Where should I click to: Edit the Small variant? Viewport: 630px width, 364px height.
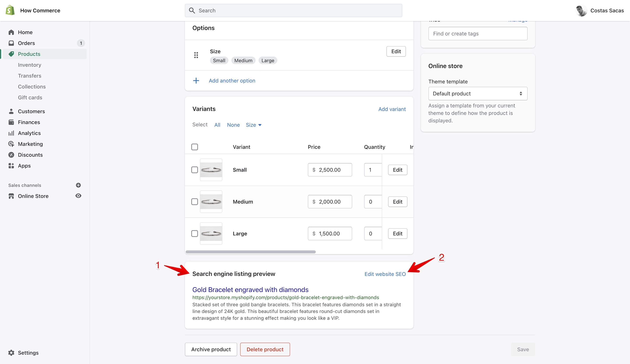[397, 170]
